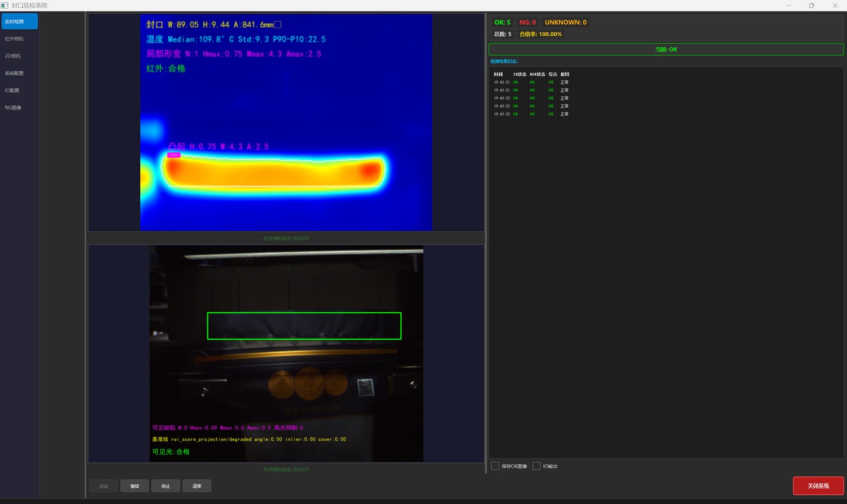
Task: Click the RGB camera image view
Action: 286,353
